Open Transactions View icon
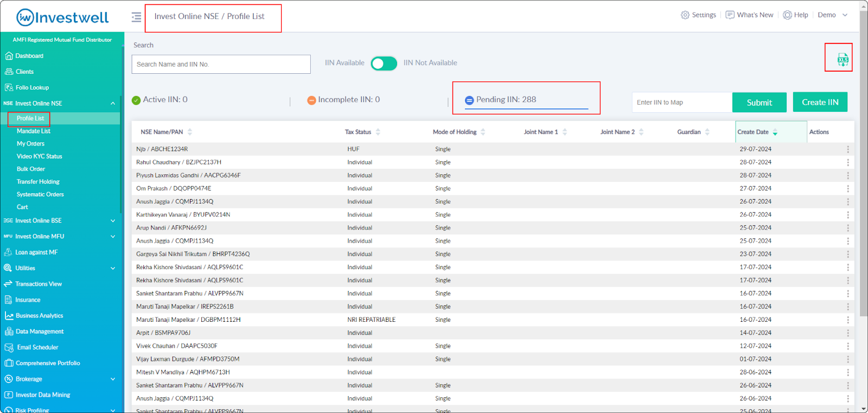Viewport: 868px width, 413px height. (x=8, y=284)
